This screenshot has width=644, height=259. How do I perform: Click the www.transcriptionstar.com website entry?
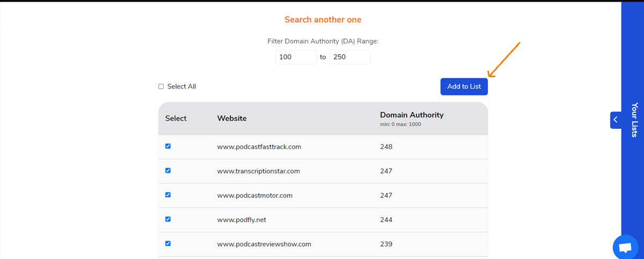click(258, 171)
